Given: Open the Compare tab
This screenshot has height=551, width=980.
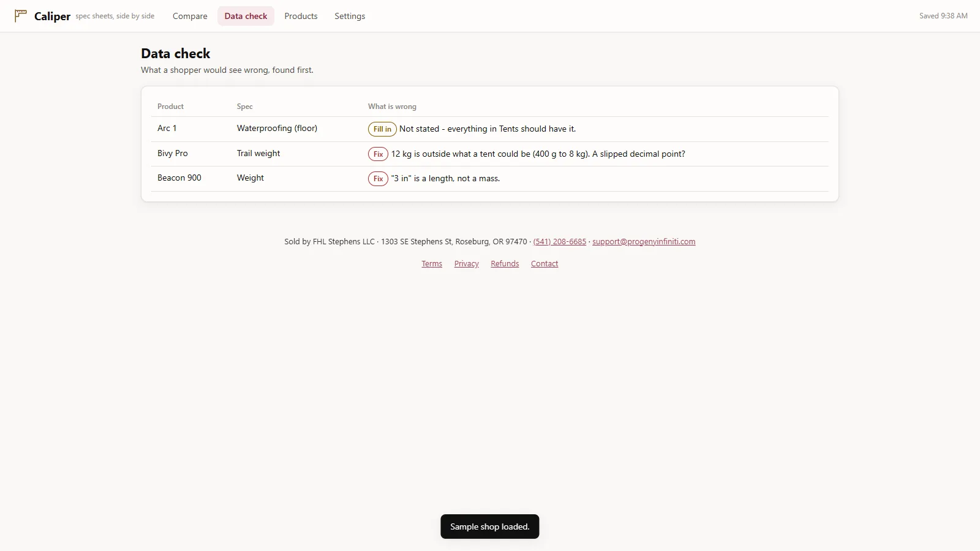Looking at the screenshot, I should tap(190, 16).
